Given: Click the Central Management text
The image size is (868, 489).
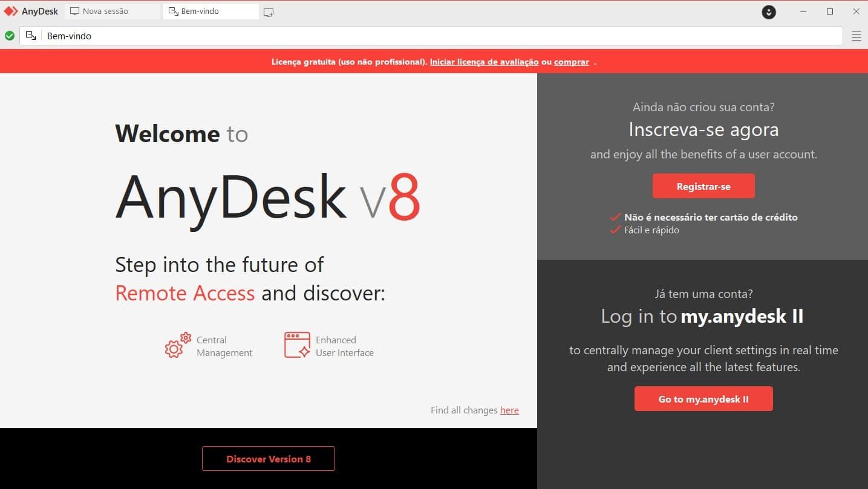Looking at the screenshot, I should [x=224, y=346].
